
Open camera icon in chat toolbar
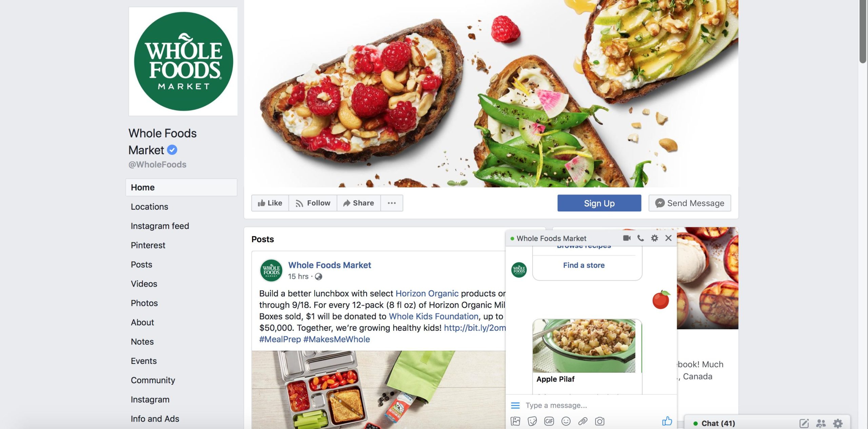tap(599, 421)
